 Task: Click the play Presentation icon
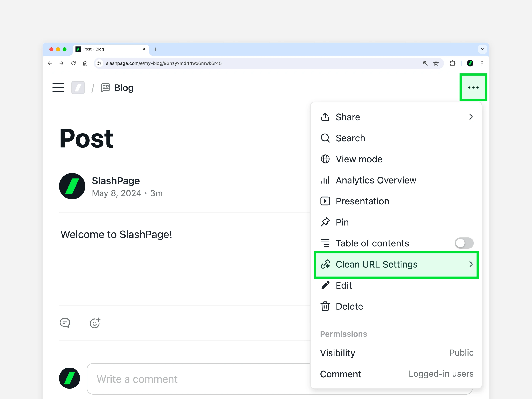tap(325, 201)
